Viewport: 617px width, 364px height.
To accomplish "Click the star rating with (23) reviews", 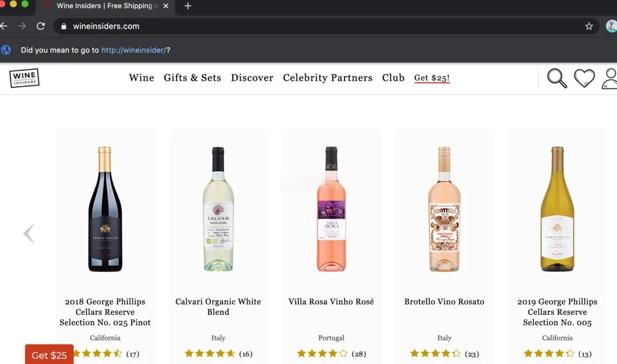I will point(444,354).
